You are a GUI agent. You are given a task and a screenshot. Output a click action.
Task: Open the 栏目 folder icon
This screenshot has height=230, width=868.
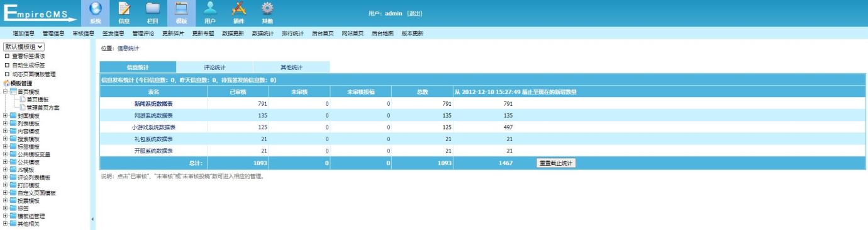tap(153, 9)
